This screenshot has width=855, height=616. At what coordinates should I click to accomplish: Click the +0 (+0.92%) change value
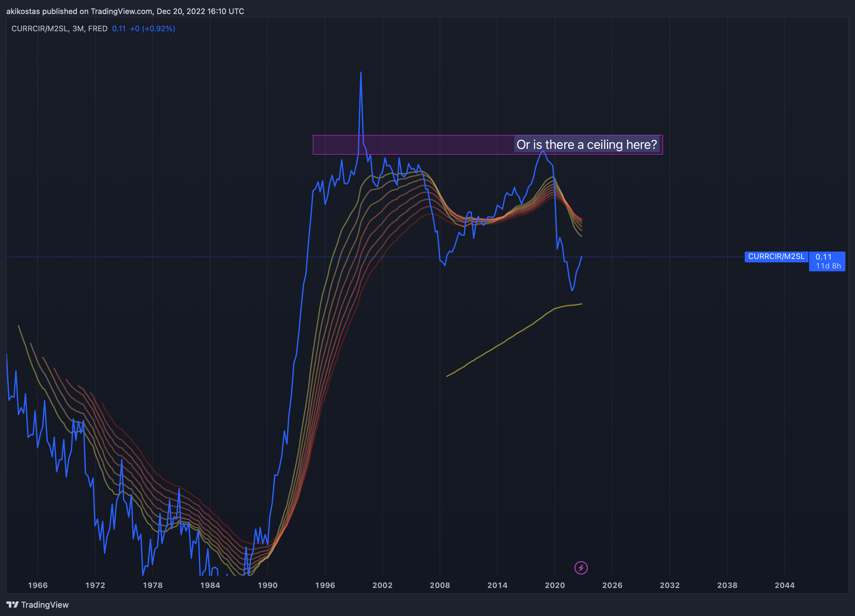click(x=152, y=29)
